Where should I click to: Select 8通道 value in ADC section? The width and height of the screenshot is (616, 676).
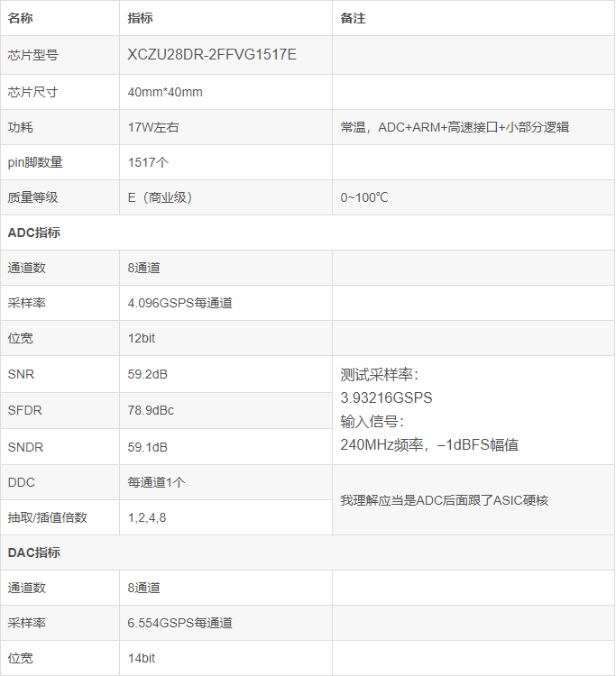click(x=144, y=268)
